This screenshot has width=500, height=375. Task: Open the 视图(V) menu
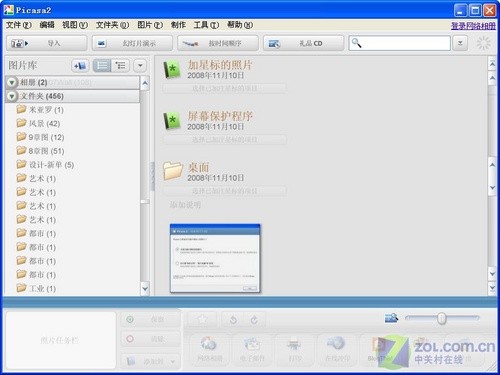pos(75,25)
